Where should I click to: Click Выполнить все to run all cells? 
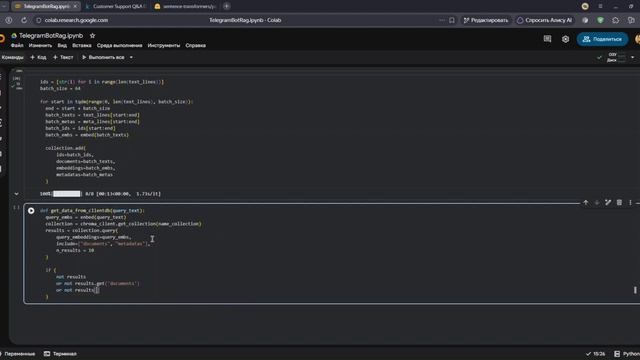[103, 58]
